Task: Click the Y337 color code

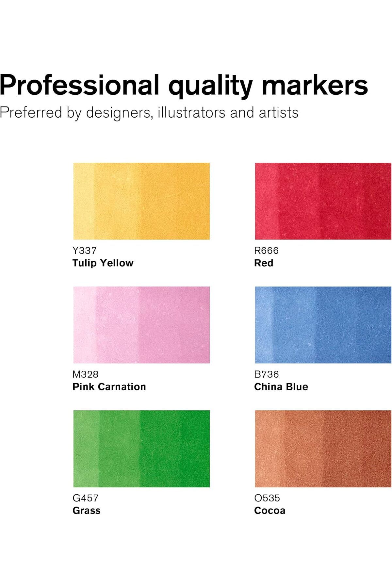Action: (x=85, y=251)
